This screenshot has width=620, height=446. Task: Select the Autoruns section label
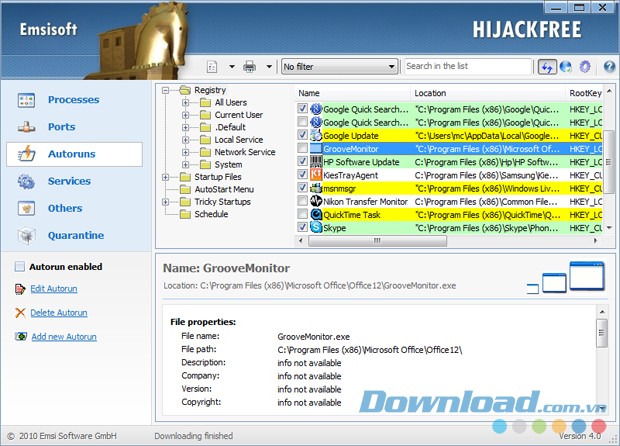click(x=72, y=154)
